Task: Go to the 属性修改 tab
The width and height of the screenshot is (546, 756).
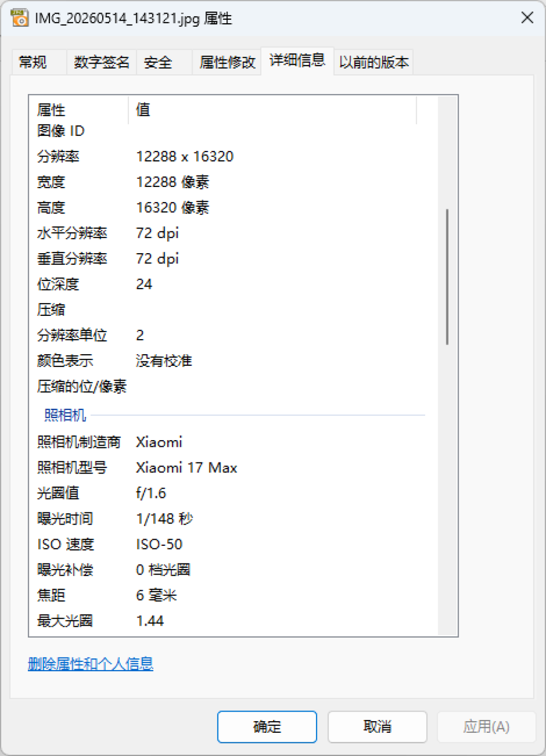Action: click(227, 62)
